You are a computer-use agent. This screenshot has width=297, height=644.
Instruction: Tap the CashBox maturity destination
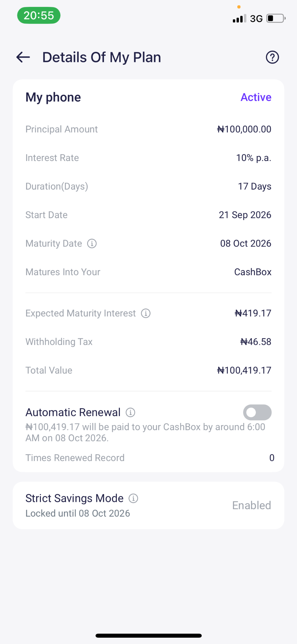click(253, 272)
